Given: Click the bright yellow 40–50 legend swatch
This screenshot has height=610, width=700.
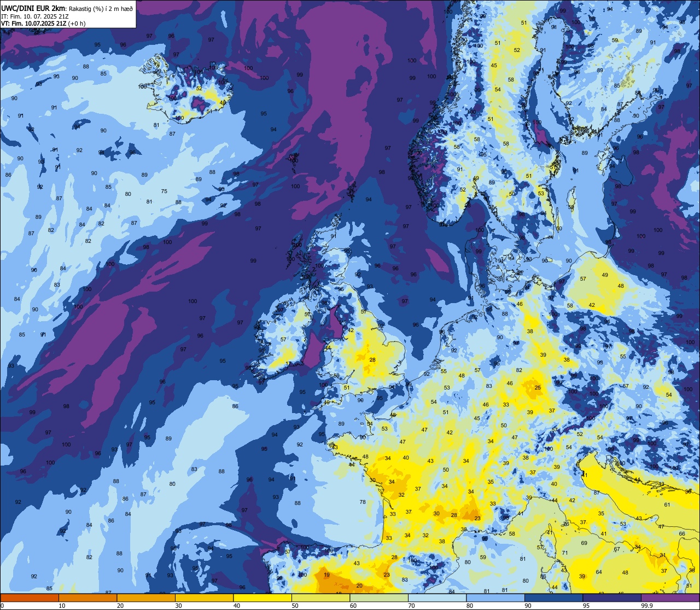Looking at the screenshot, I should pos(262,597).
